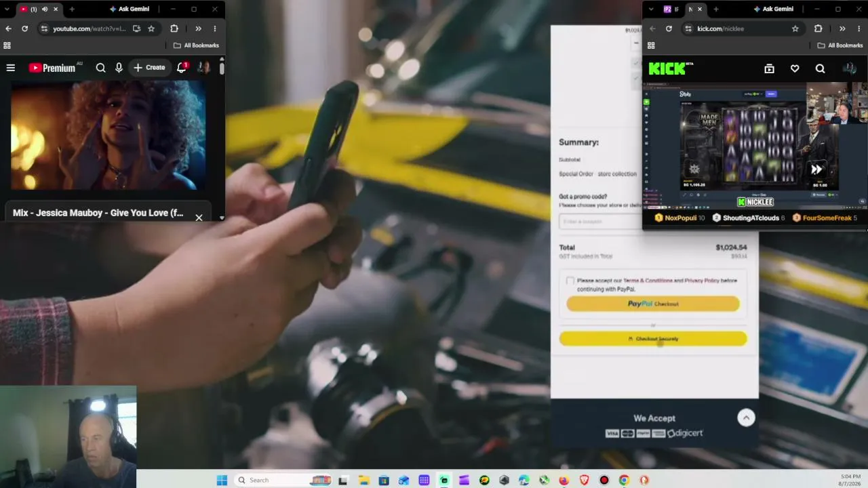Open Google Chrome from the taskbar
868x488 pixels.
(624, 481)
